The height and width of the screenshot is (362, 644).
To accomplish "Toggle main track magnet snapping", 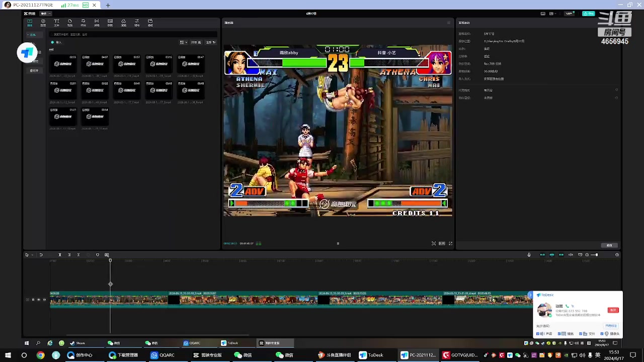I will (542, 255).
